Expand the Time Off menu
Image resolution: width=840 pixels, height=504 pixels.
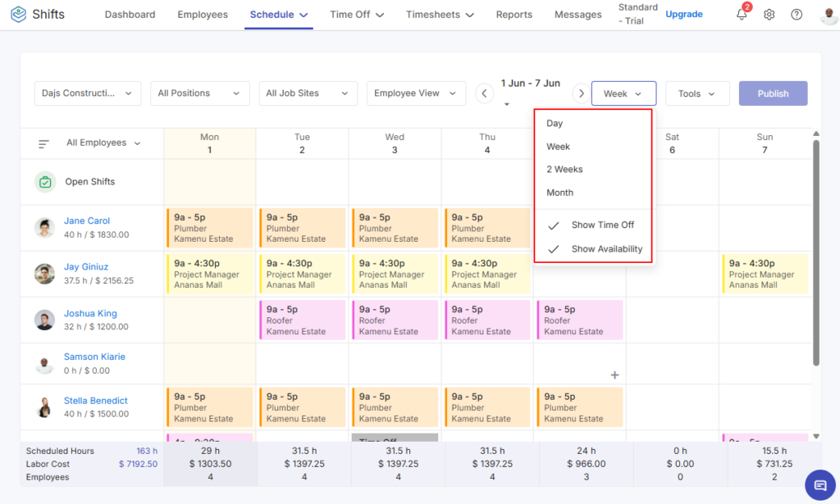(357, 15)
